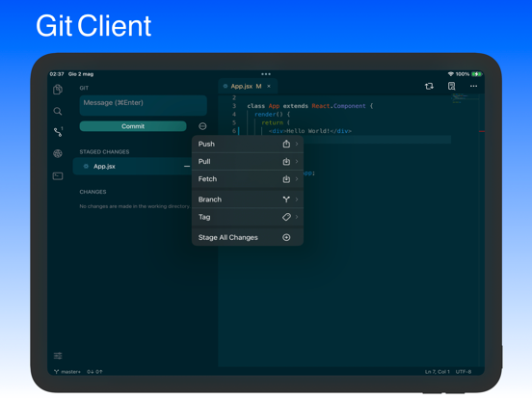Select Fetch from the git menu
Viewport: 532px width, 399px height.
coord(248,179)
